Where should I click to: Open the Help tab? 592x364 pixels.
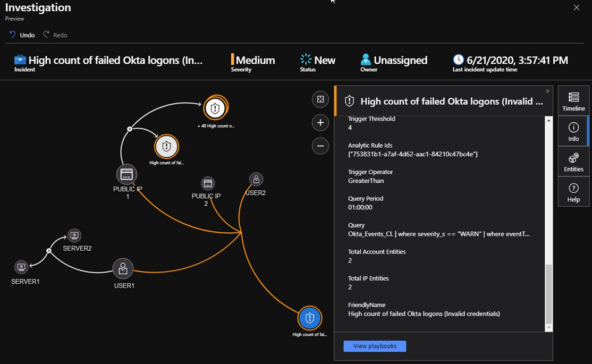click(x=573, y=192)
